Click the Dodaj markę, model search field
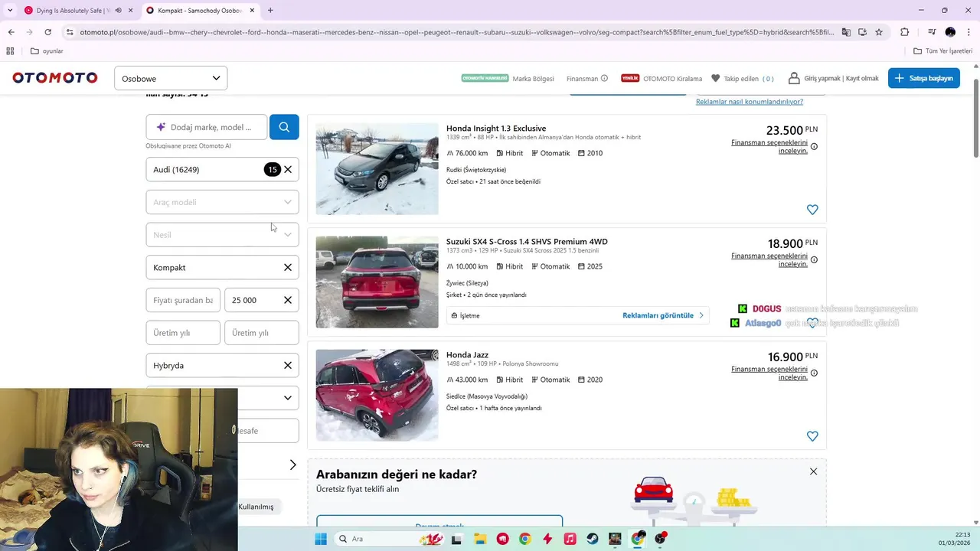 coord(207,127)
